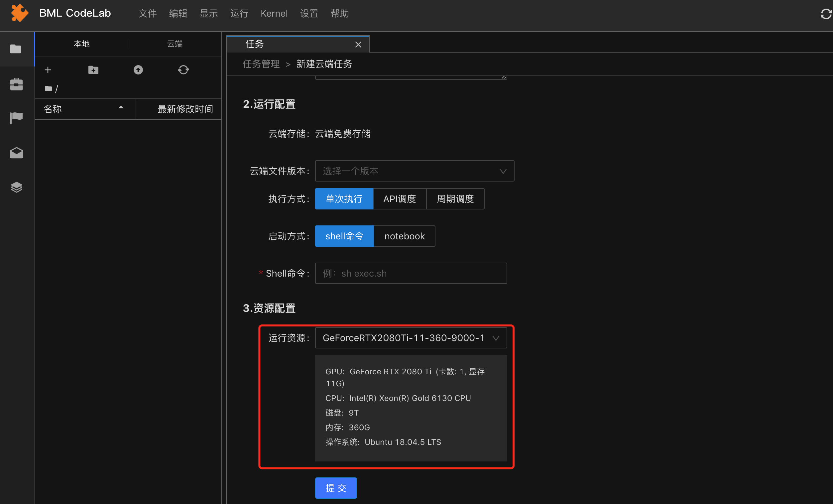This screenshot has width=833, height=504.
Task: Open the briefcase task sidebar icon
Action: click(x=16, y=84)
